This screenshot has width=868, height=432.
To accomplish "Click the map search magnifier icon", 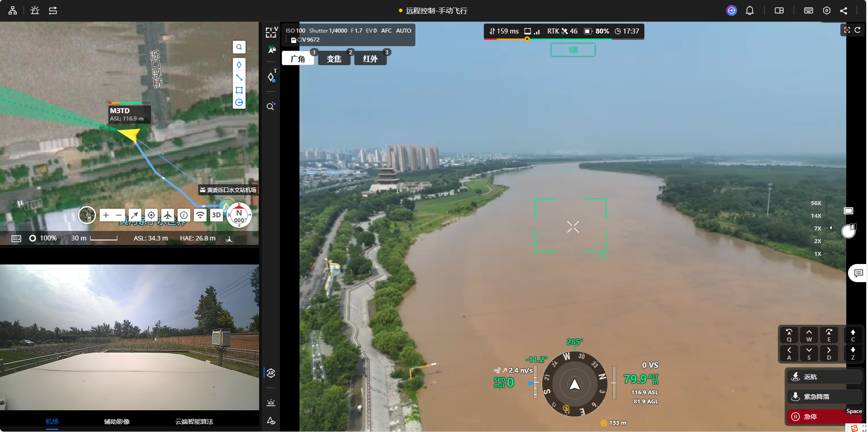I will pyautogui.click(x=239, y=47).
